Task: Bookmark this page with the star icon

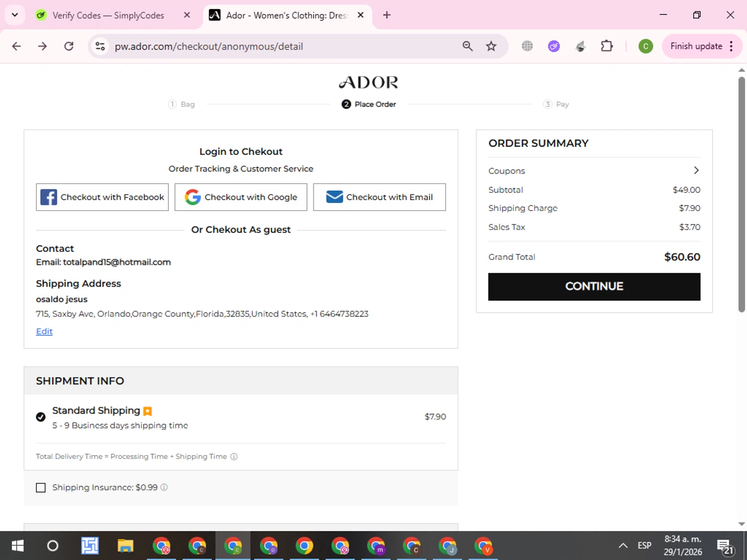Action: pos(491,46)
